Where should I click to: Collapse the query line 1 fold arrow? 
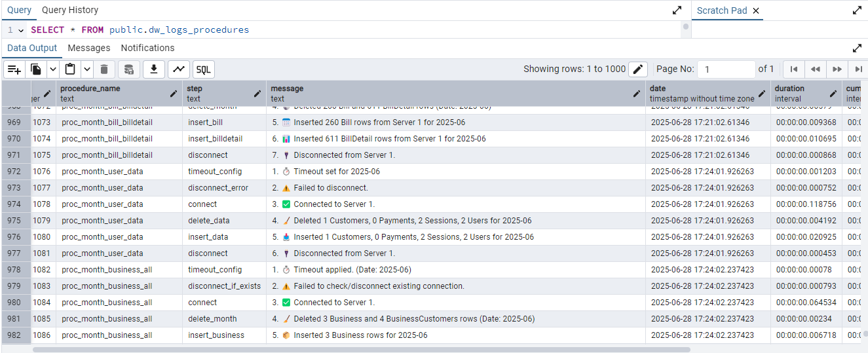point(21,30)
